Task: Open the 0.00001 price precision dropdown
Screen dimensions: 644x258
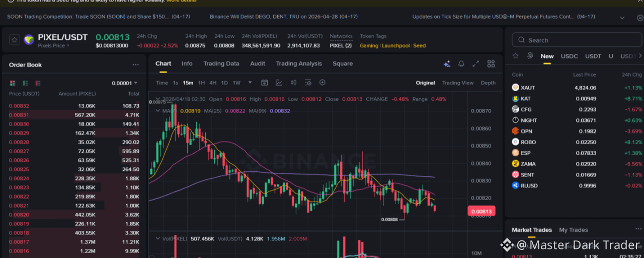Action: [124, 83]
